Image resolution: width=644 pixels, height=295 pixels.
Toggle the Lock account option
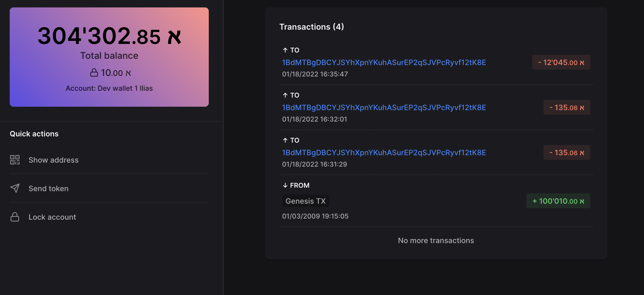coord(52,217)
